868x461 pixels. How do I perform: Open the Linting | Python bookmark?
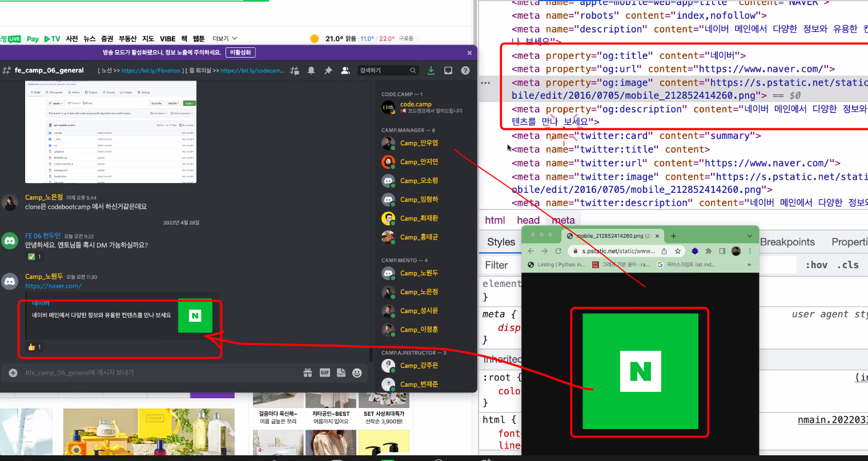(x=556, y=265)
